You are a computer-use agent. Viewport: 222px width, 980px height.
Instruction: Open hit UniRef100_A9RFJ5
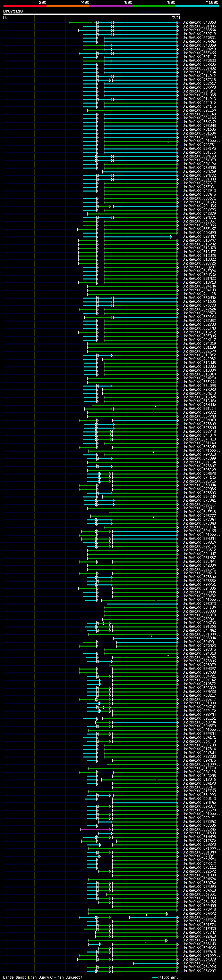click(x=199, y=546)
